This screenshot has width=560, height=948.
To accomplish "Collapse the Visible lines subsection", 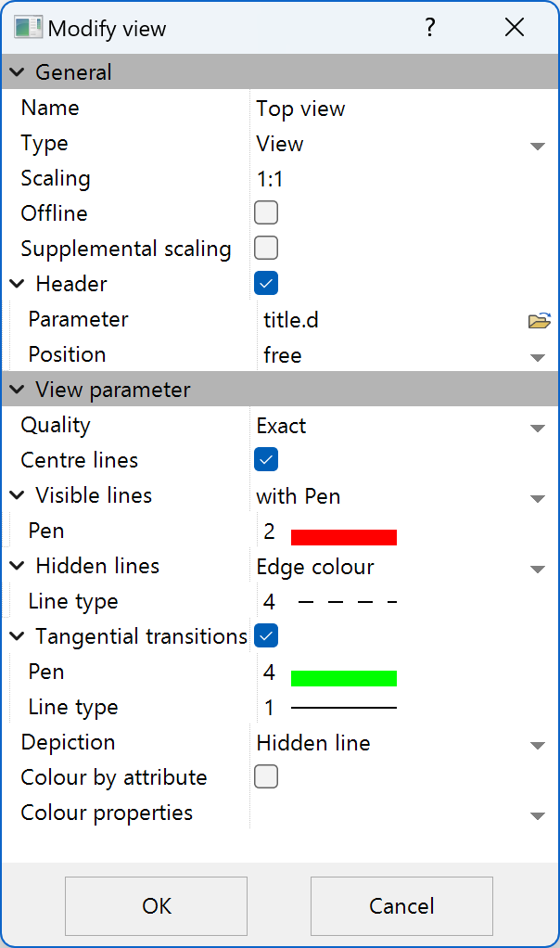I will click(16, 495).
